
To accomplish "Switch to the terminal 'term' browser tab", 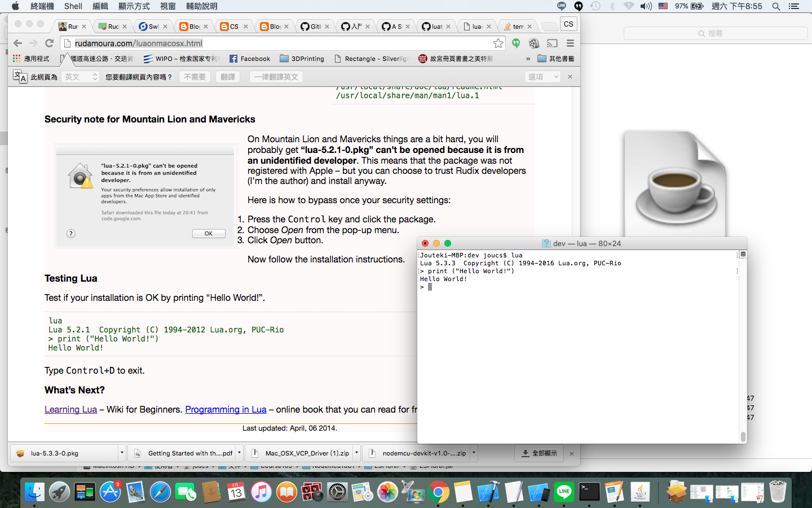I will 516,25.
